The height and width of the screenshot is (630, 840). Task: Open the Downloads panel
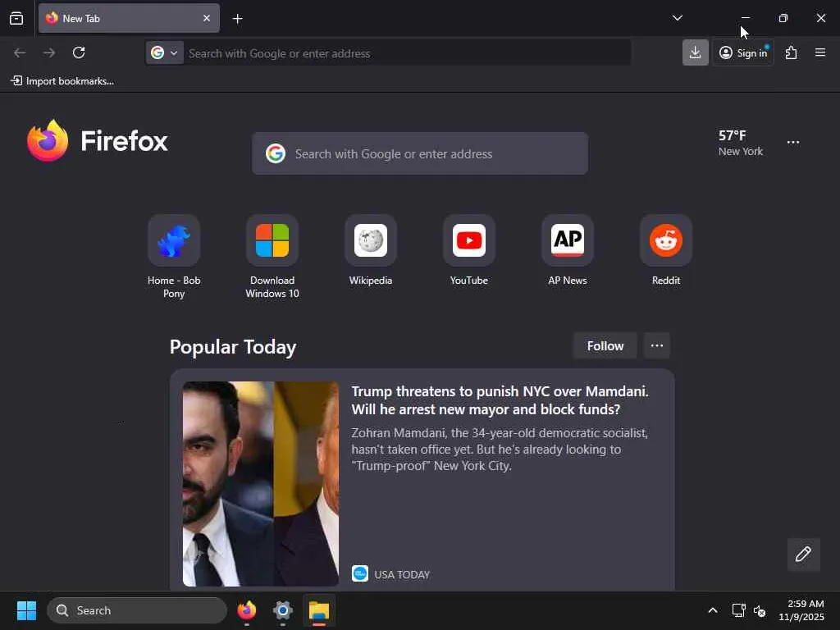(696, 52)
